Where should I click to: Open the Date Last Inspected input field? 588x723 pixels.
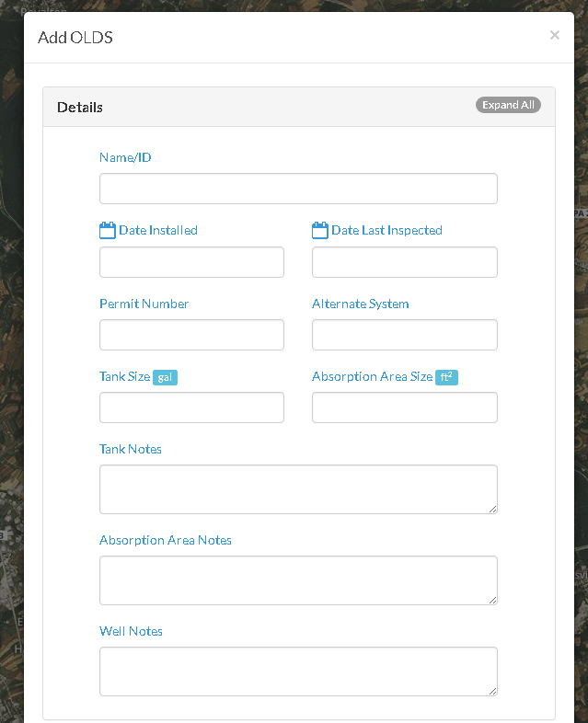(x=405, y=262)
